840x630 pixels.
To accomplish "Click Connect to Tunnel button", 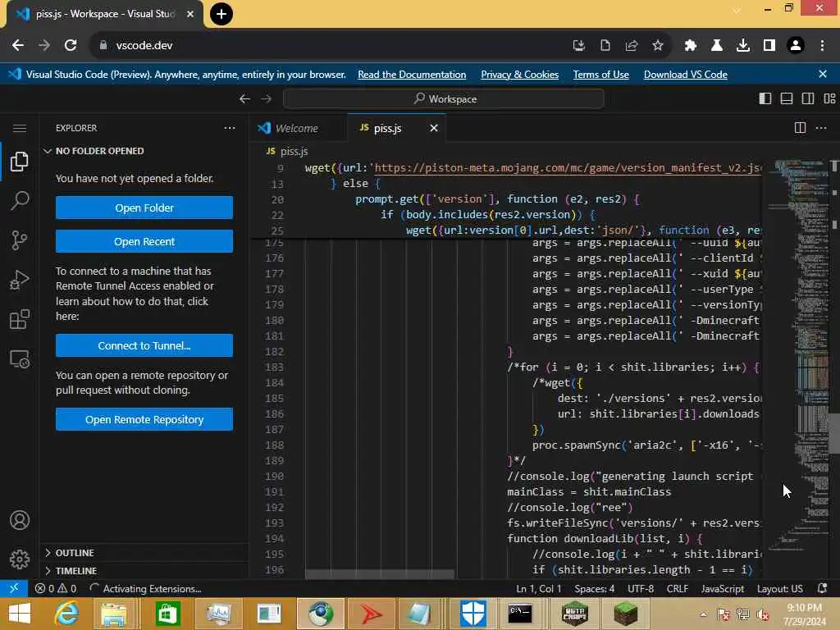I will tap(144, 345).
